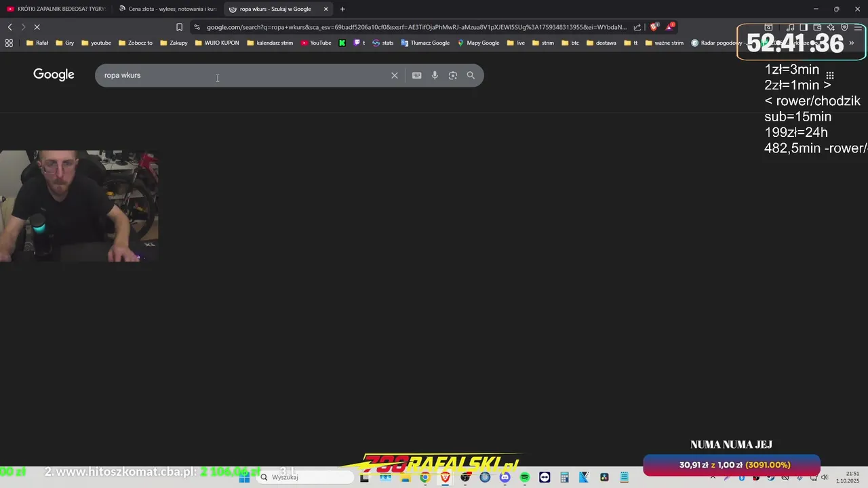Open 'Rafał' bookmark folder
868x488 pixels.
(37, 43)
